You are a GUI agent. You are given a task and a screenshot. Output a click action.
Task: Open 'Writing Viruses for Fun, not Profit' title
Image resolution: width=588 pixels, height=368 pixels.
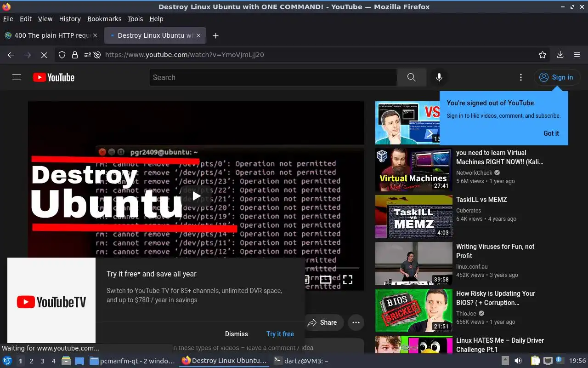point(495,251)
